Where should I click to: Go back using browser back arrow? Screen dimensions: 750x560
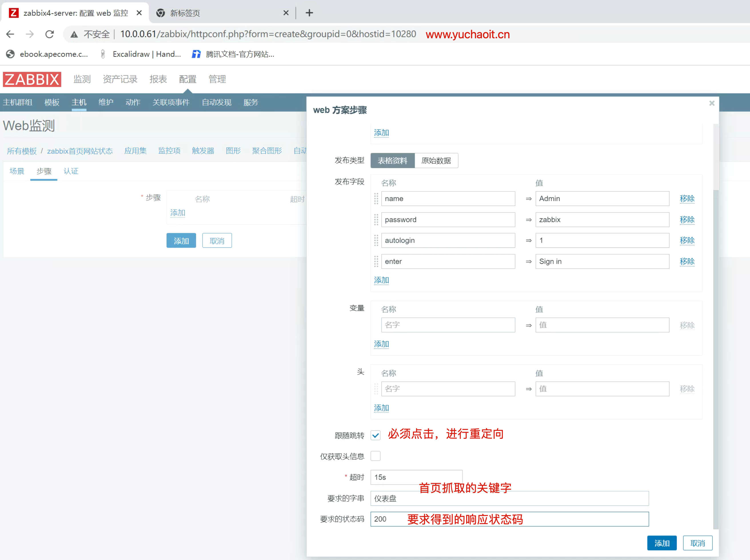coord(11,34)
